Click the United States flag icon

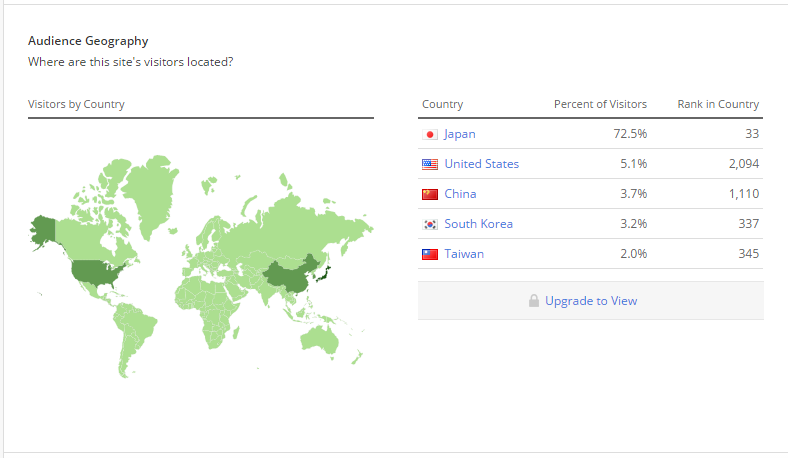click(430, 164)
